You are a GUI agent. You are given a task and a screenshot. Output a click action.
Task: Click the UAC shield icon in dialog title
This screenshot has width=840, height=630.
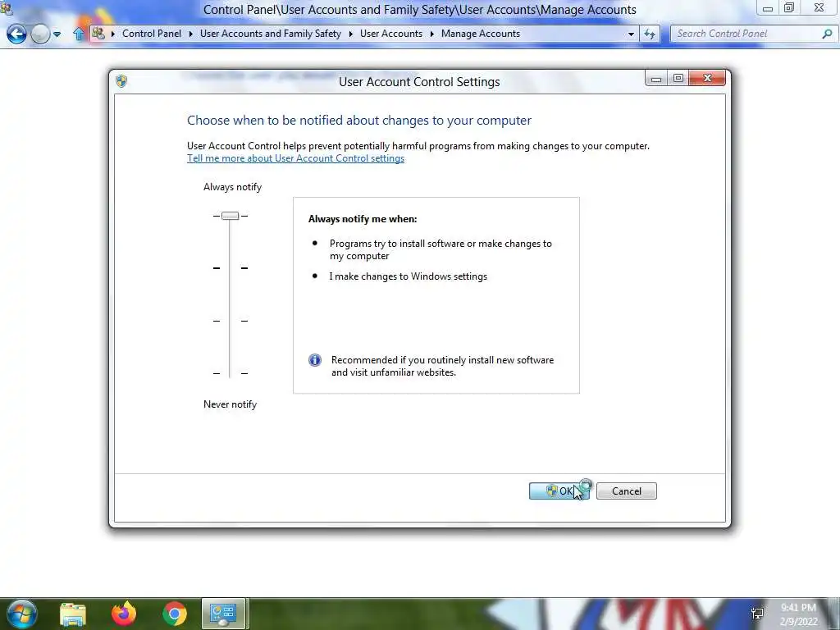(x=121, y=81)
